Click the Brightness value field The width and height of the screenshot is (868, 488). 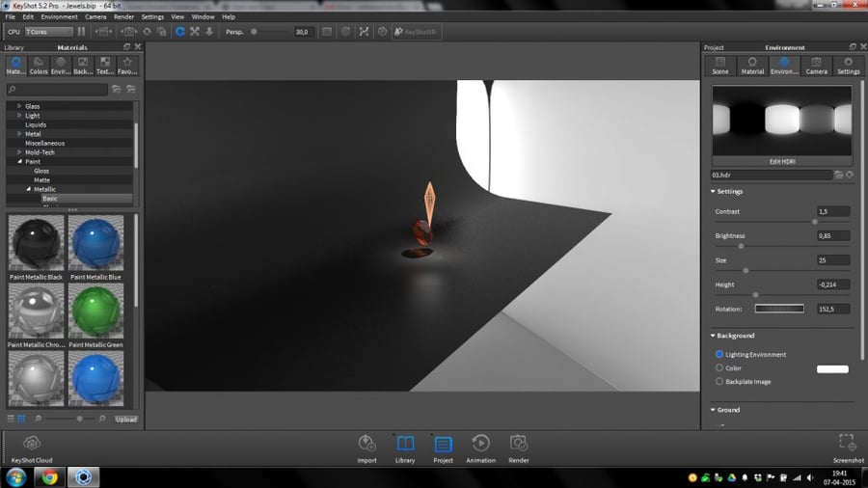pos(833,235)
